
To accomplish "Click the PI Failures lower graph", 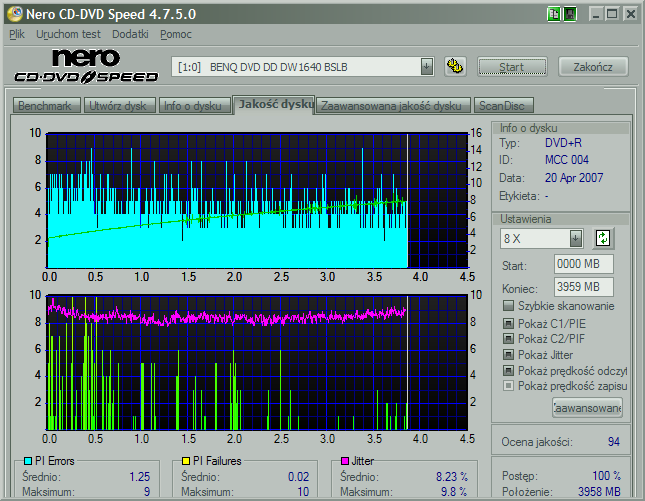I will click(x=258, y=362).
